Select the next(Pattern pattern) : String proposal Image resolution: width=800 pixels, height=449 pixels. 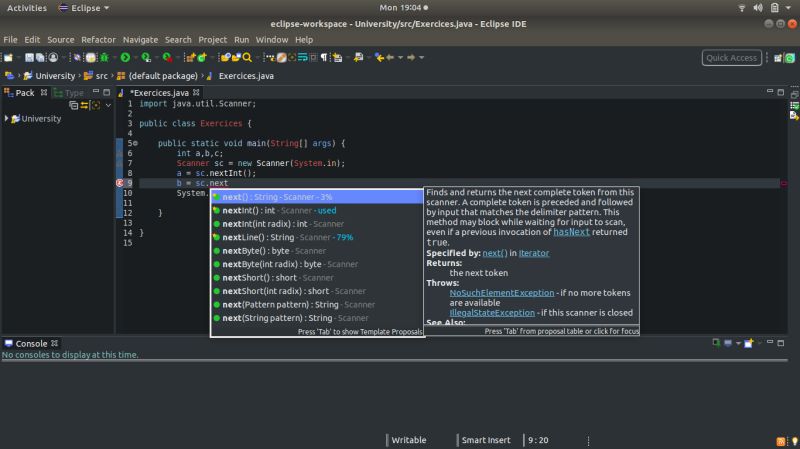[x=317, y=304]
